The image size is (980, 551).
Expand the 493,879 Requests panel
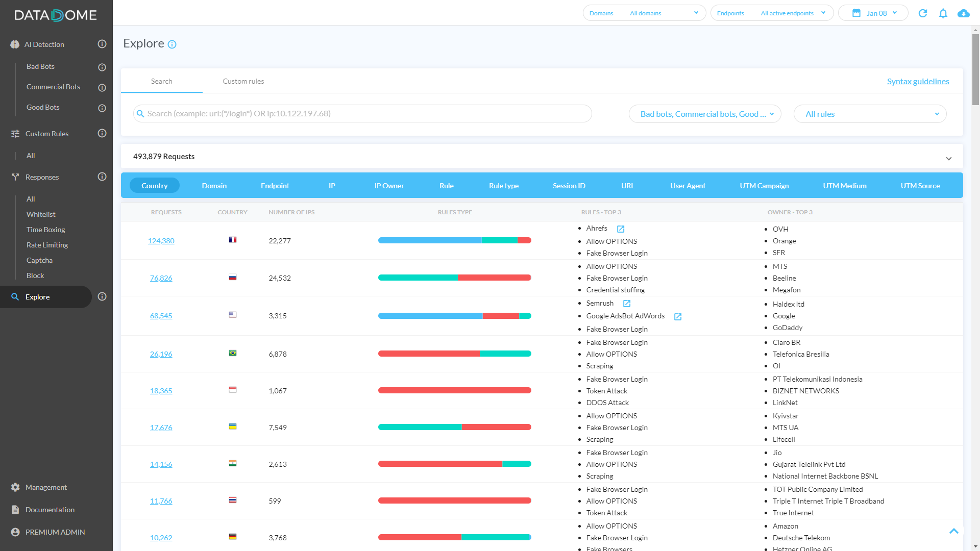coord(949,159)
